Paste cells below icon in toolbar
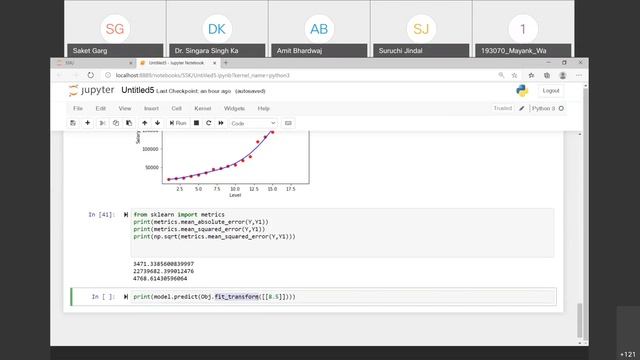Viewport: 640px width, 360px height. [x=129, y=123]
